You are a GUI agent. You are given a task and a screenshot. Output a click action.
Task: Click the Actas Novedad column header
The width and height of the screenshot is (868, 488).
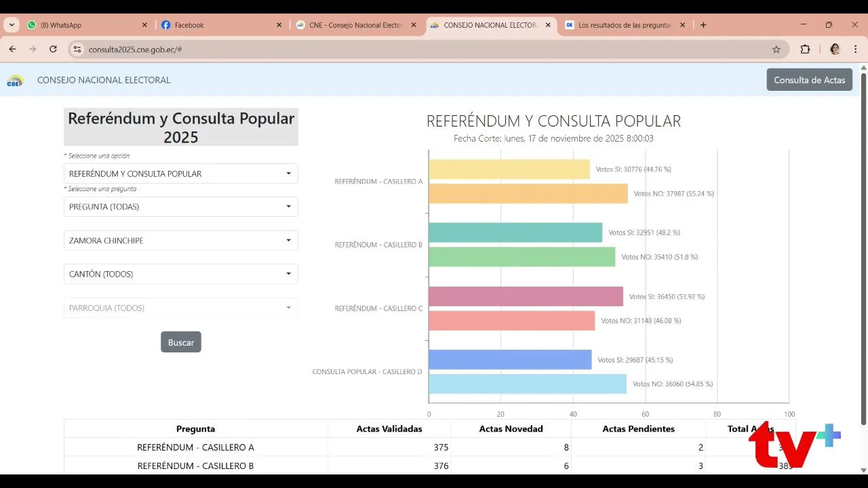pyautogui.click(x=511, y=428)
